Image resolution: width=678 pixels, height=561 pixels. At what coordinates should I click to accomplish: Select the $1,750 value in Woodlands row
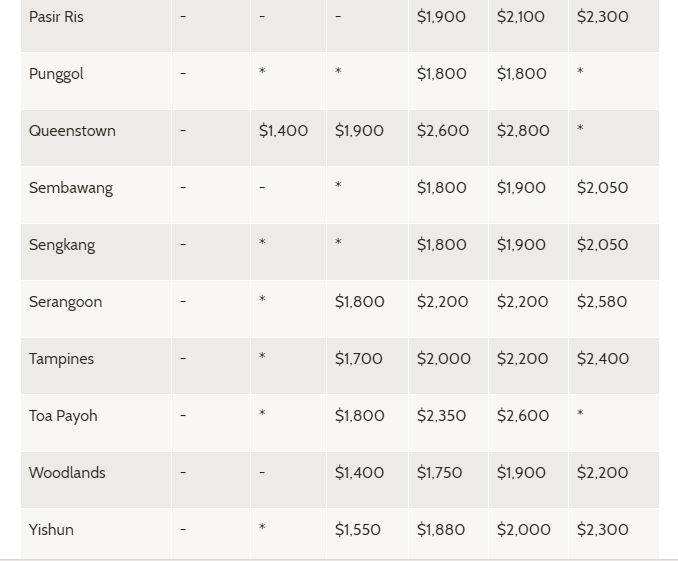pyautogui.click(x=439, y=473)
